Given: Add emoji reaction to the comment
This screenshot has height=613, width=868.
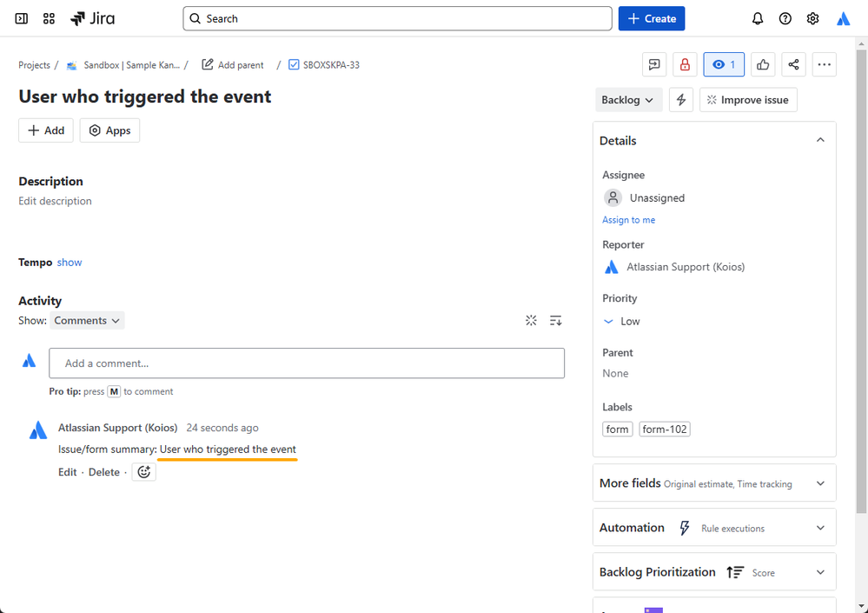Looking at the screenshot, I should tap(144, 472).
